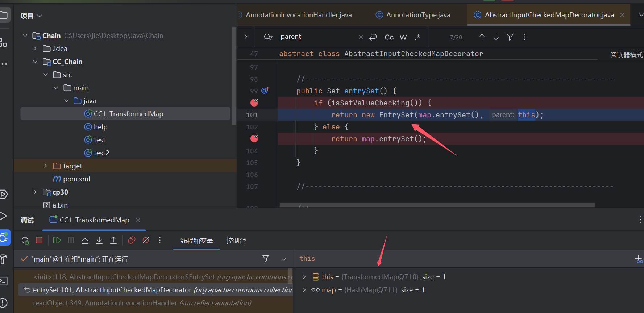This screenshot has height=313, width=644.
Task: Filter the thread frames list
Action: tap(266, 259)
